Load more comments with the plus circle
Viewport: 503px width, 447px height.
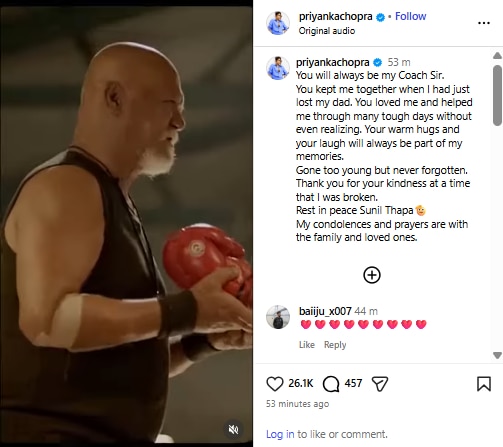[x=372, y=275]
